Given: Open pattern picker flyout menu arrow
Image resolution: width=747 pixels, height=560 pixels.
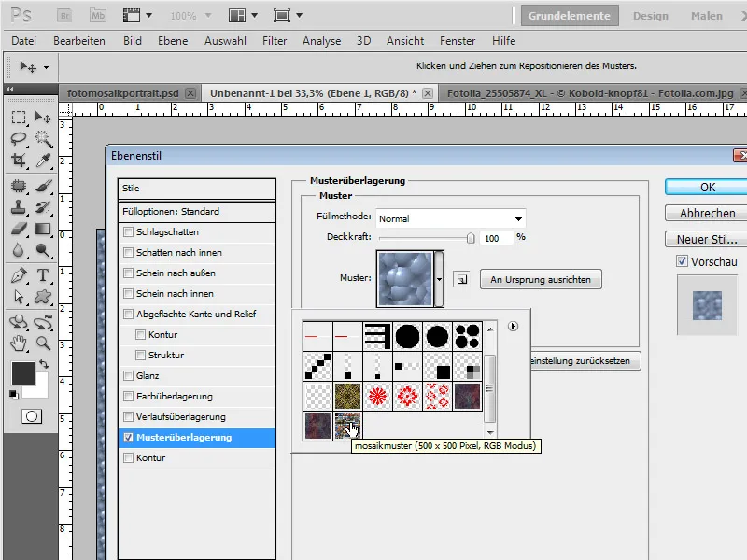Looking at the screenshot, I should (513, 326).
